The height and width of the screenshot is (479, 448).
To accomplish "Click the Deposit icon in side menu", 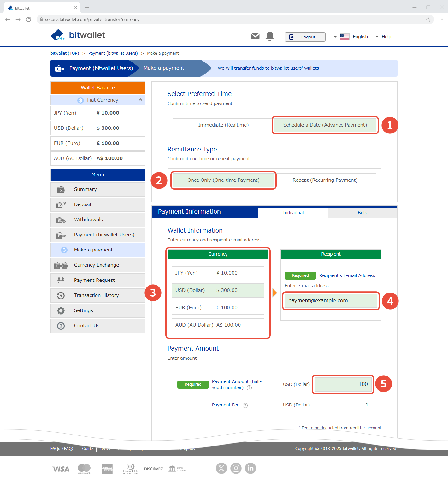I will tap(61, 204).
